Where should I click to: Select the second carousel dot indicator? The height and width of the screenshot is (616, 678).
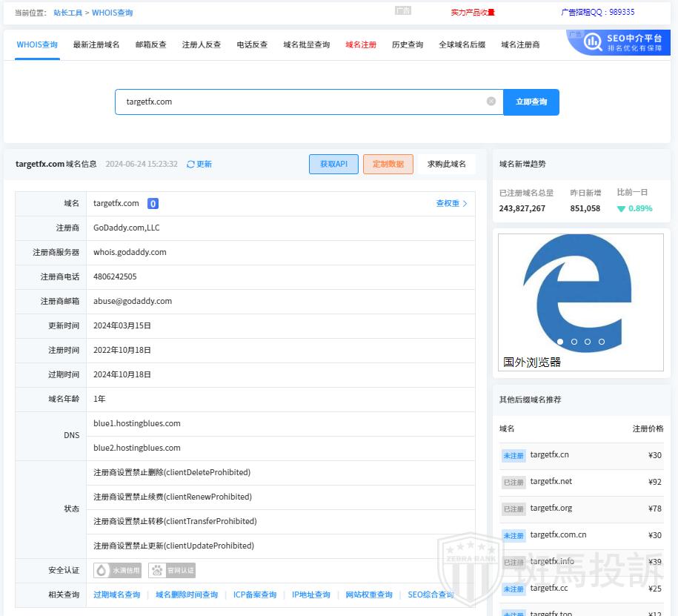pos(574,342)
